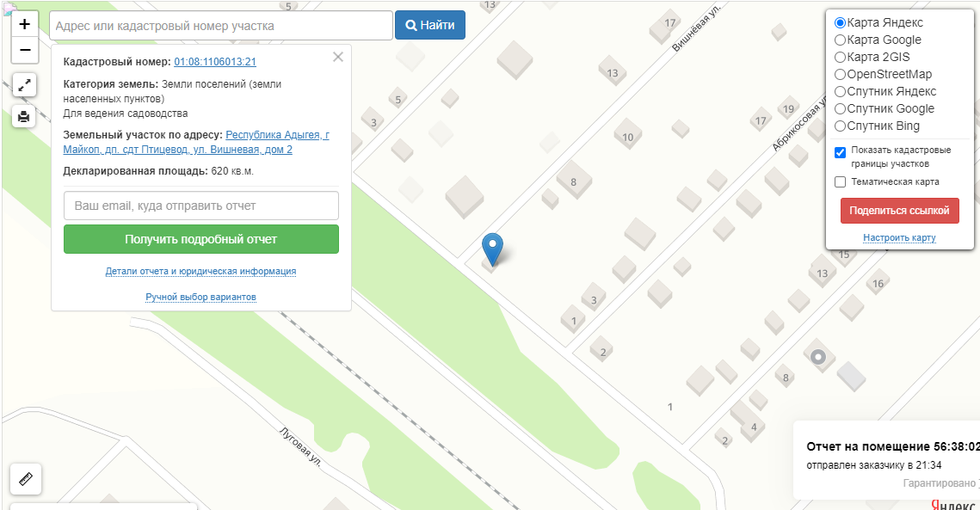980x510 pixels.
Task: Click Поделиться ссылкой red button
Action: [899, 211]
